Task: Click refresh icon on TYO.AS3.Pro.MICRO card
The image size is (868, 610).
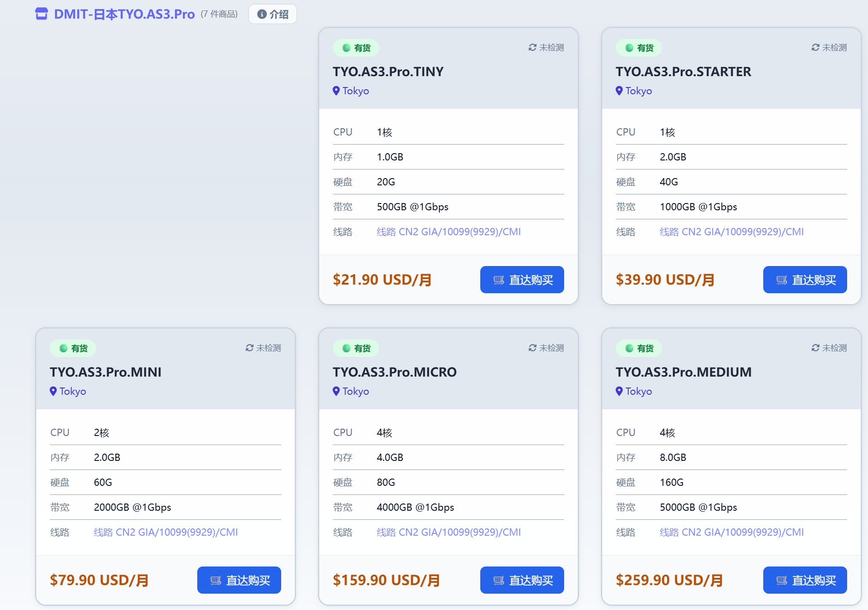Action: click(532, 348)
